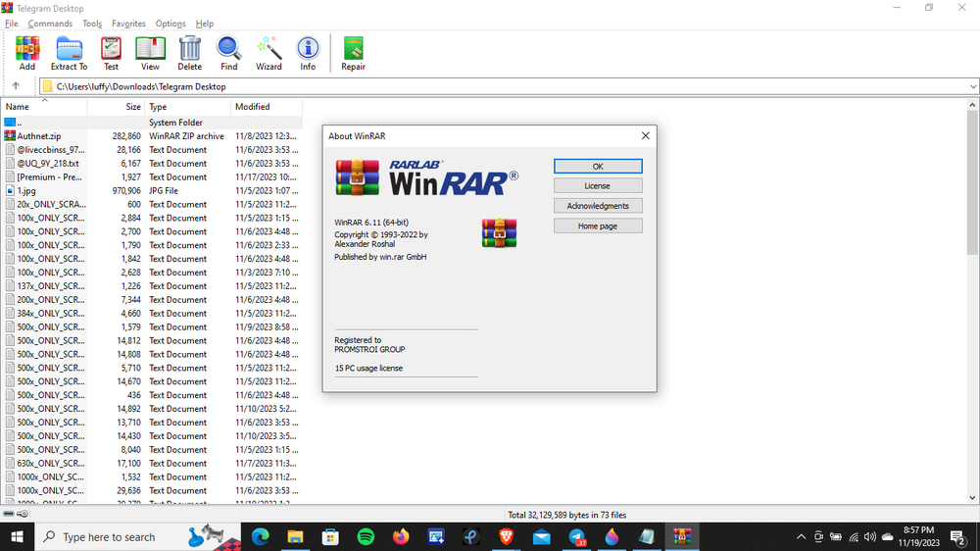Go up one folder with the arrow
This screenshot has width=980, height=551.
click(x=16, y=86)
